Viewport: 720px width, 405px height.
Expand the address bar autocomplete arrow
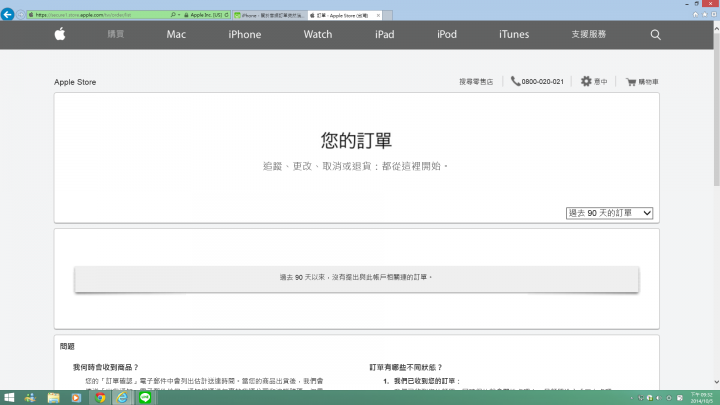[x=179, y=15]
